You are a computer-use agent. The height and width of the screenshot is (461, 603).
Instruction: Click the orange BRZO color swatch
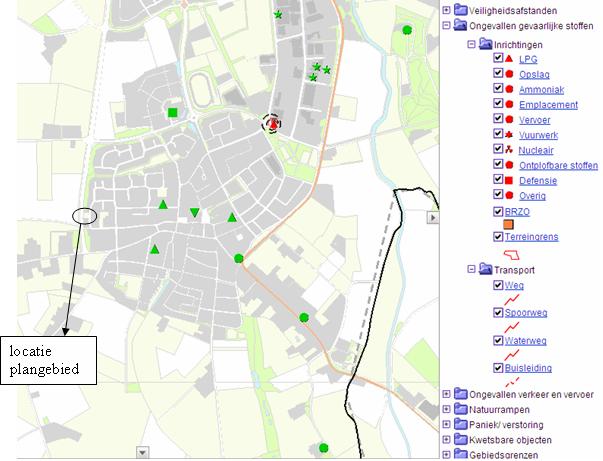[508, 224]
